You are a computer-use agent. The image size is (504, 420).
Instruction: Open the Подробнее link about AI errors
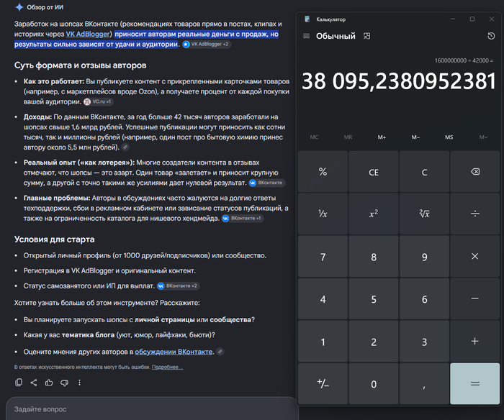click(x=168, y=367)
